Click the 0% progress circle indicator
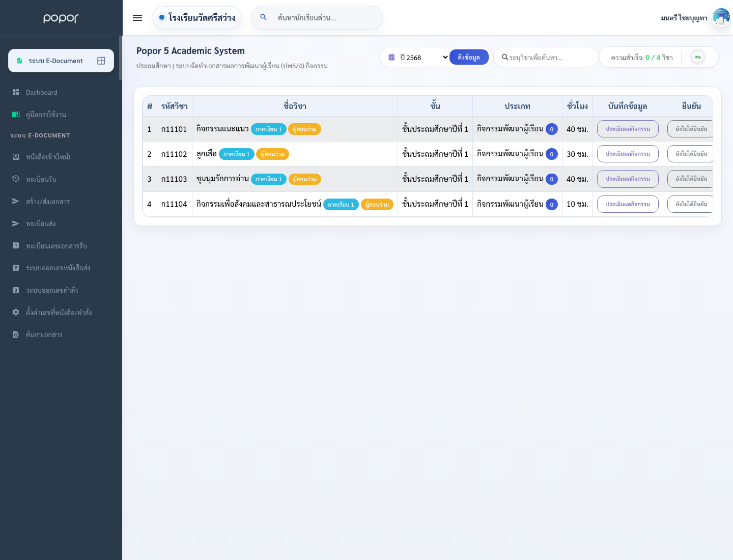The width and height of the screenshot is (733, 560). coord(697,57)
